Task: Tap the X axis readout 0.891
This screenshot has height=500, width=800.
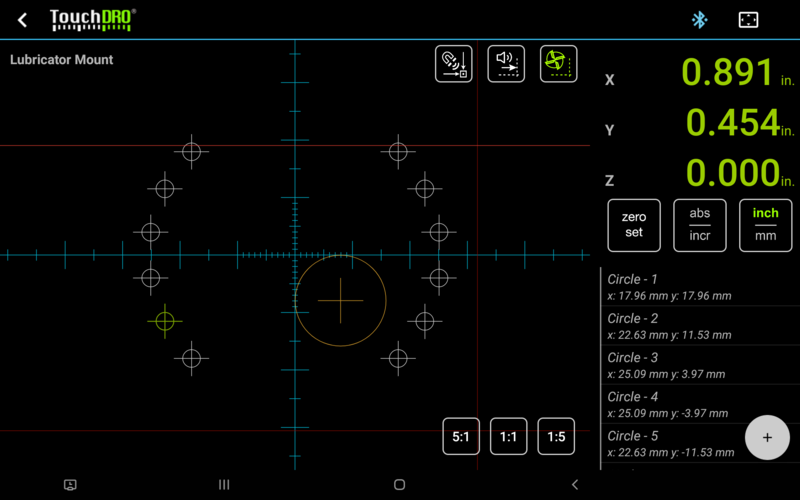Action: click(727, 73)
